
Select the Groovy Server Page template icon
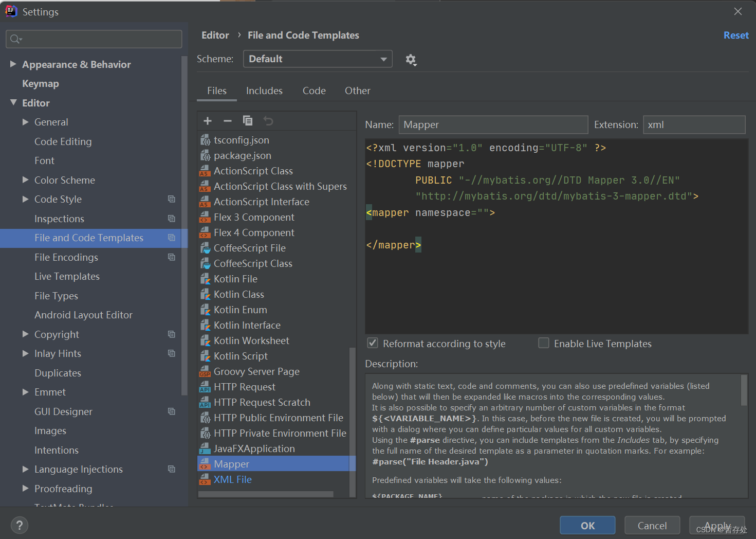(205, 372)
